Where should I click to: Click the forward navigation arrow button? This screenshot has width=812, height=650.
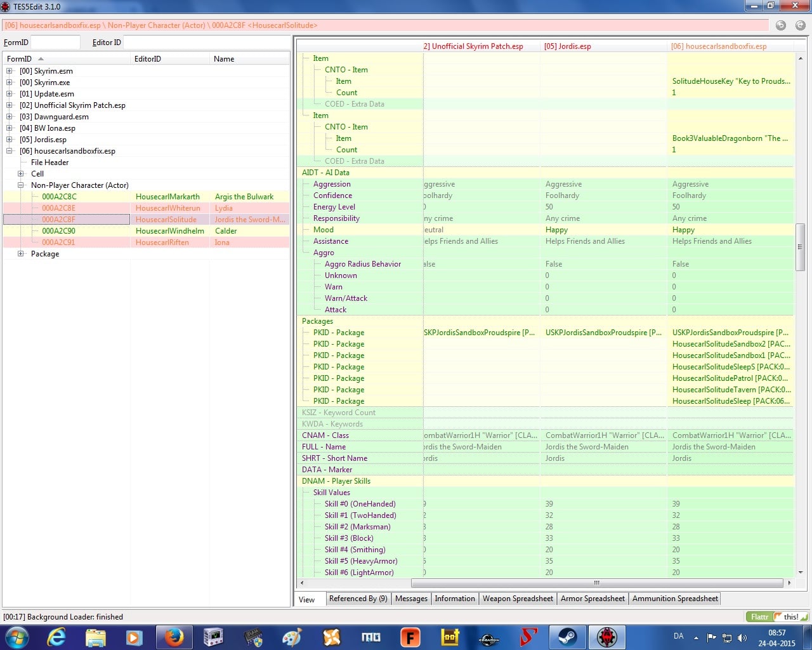(x=800, y=25)
